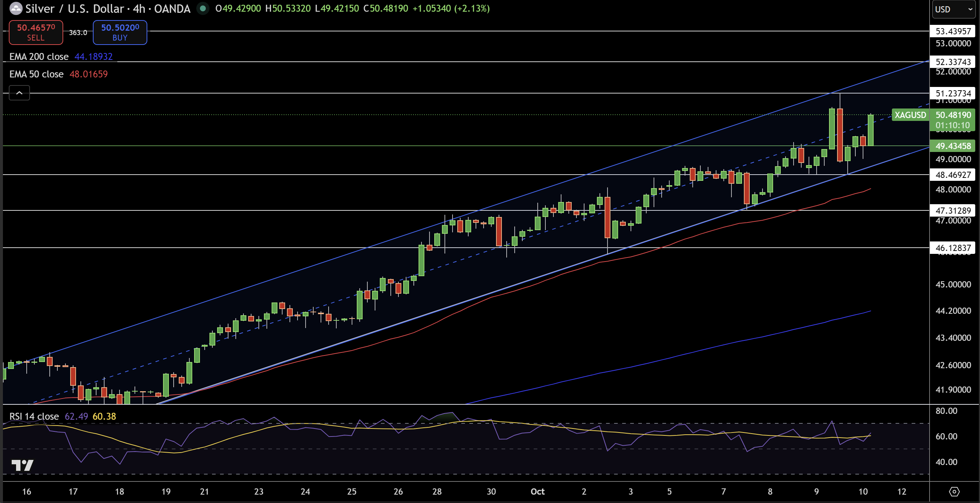Click the XAGUSD price label tag
This screenshot has width=980, height=503.
click(x=910, y=115)
